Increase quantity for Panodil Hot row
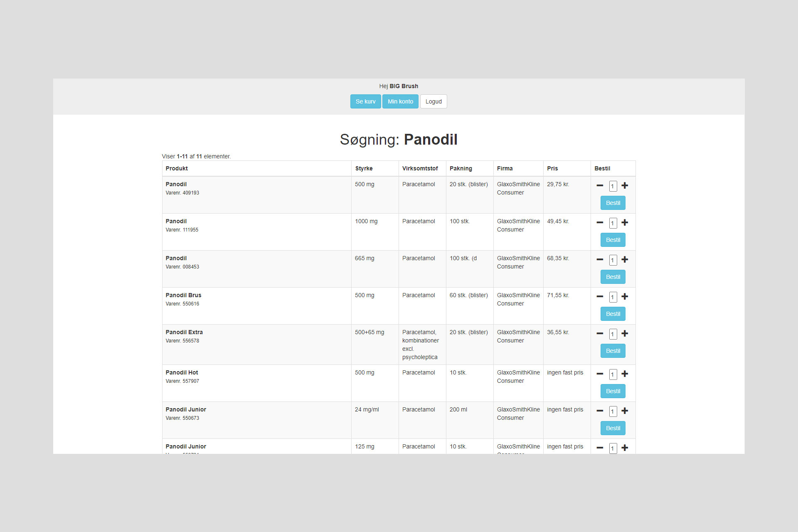The width and height of the screenshot is (798, 532). tap(625, 374)
